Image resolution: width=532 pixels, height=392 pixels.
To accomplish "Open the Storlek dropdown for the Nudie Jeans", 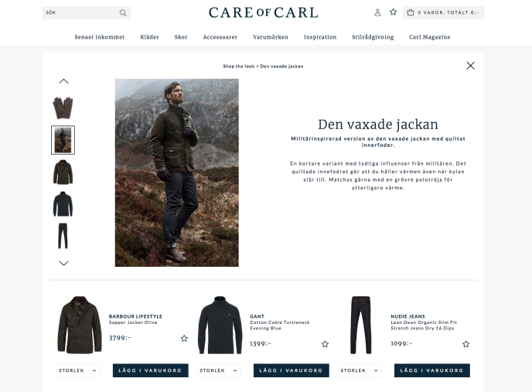I will [360, 370].
